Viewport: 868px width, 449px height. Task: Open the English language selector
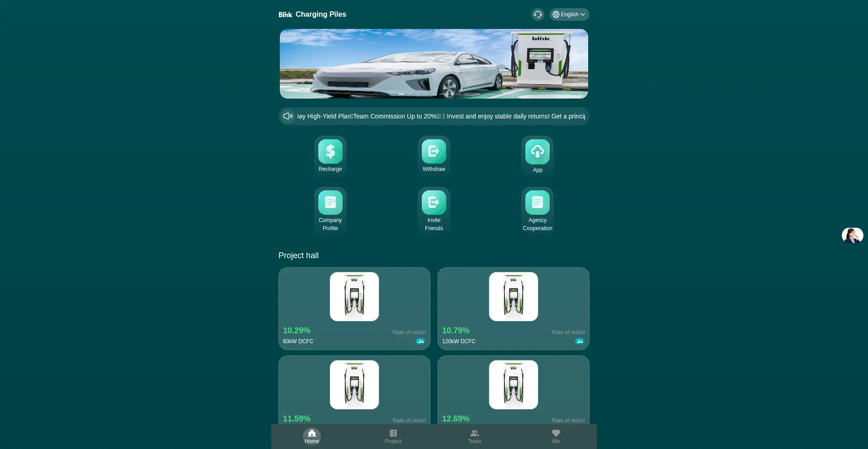coord(569,14)
